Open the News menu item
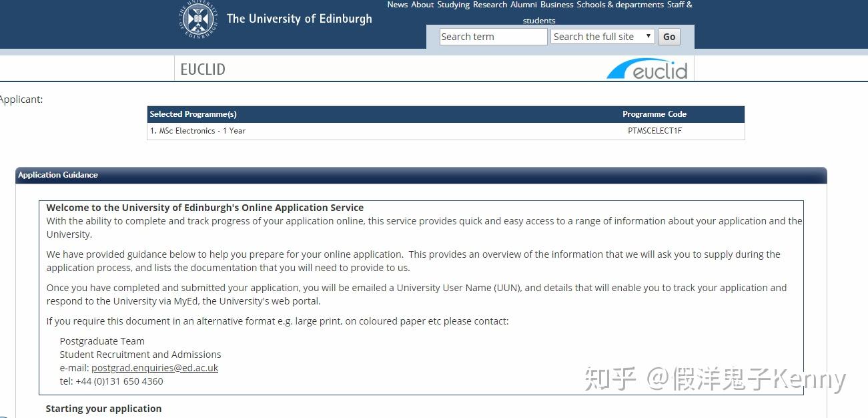 click(x=397, y=5)
